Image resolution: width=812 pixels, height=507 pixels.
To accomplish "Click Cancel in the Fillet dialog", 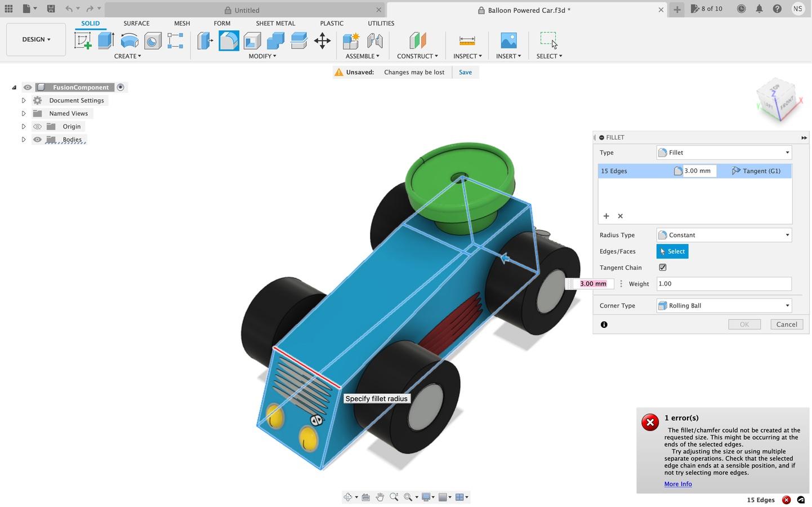I will point(787,324).
